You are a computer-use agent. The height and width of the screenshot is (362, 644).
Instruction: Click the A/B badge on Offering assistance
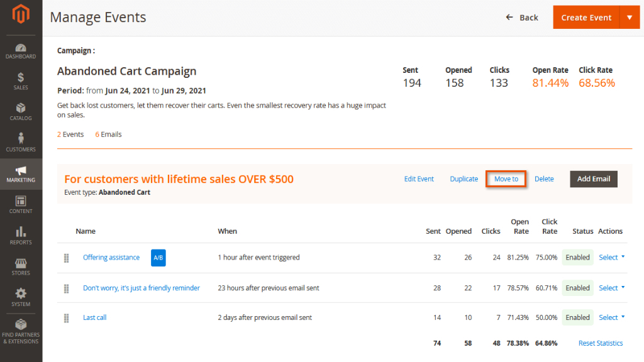pyautogui.click(x=158, y=258)
